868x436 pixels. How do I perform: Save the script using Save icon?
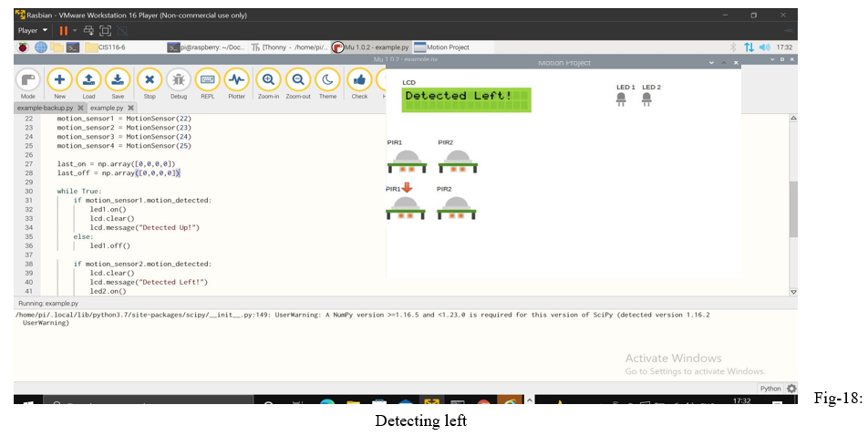click(118, 83)
